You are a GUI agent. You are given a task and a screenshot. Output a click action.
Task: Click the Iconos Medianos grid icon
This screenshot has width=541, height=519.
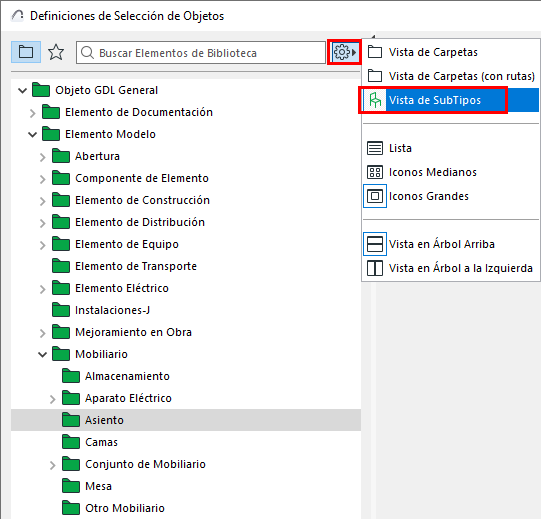click(x=375, y=172)
